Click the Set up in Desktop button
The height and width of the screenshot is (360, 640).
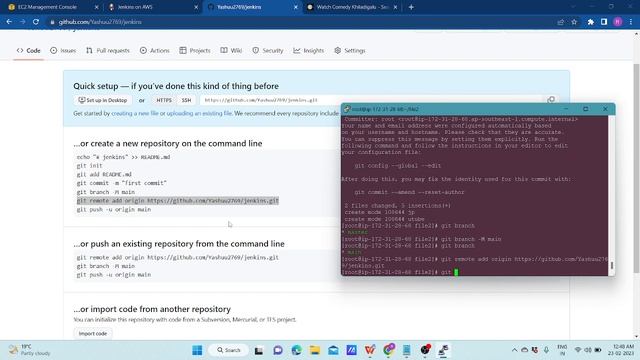point(103,100)
